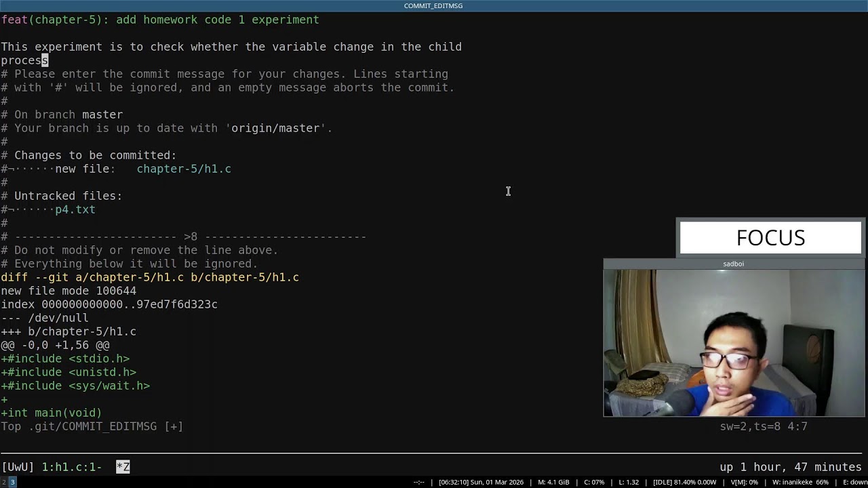Click the 'sadboi' webcam window title bar
The width and height of the screenshot is (868, 488).
click(734, 264)
